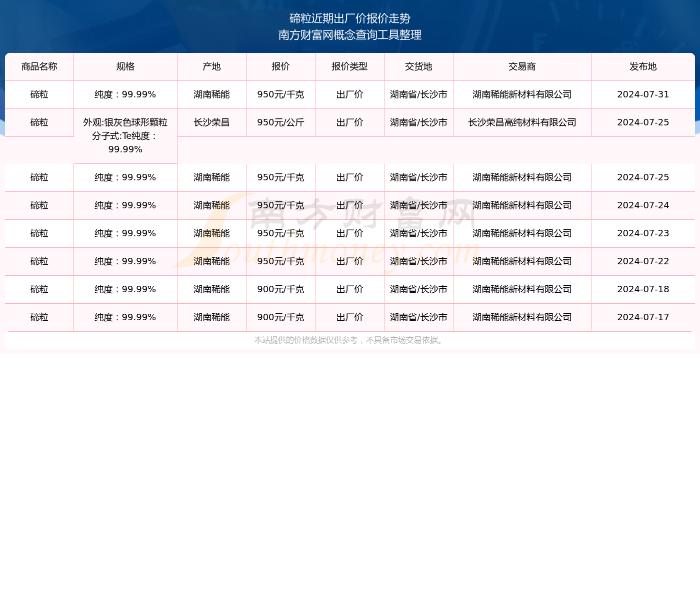Select the date 2024-07-18
The image size is (700, 602).
(x=643, y=289)
